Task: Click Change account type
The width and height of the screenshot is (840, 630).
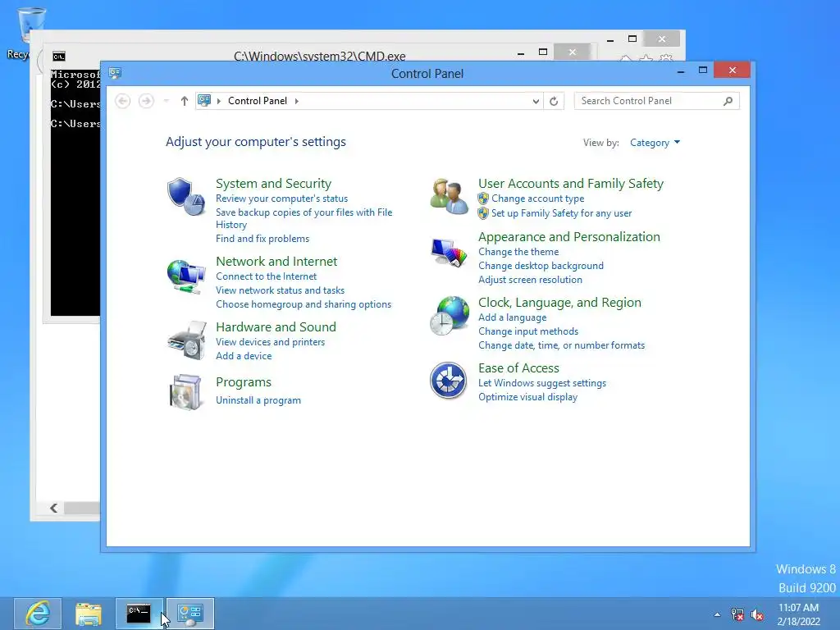Action: (538, 199)
